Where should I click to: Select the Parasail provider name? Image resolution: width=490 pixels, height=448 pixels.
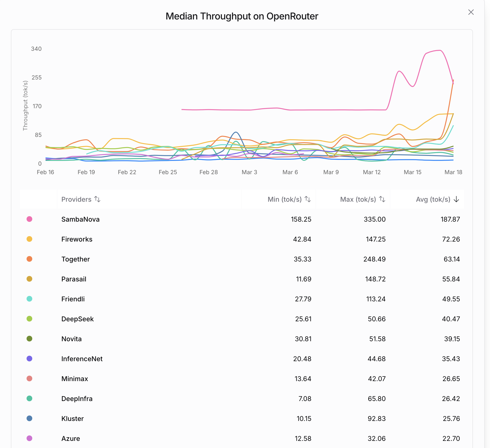click(74, 279)
